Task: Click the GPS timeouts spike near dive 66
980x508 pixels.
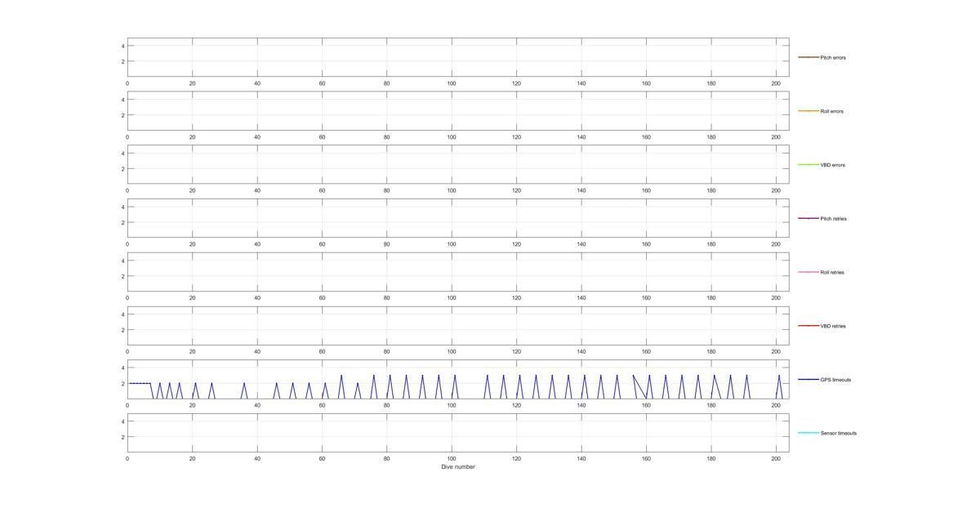Action: tap(341, 387)
